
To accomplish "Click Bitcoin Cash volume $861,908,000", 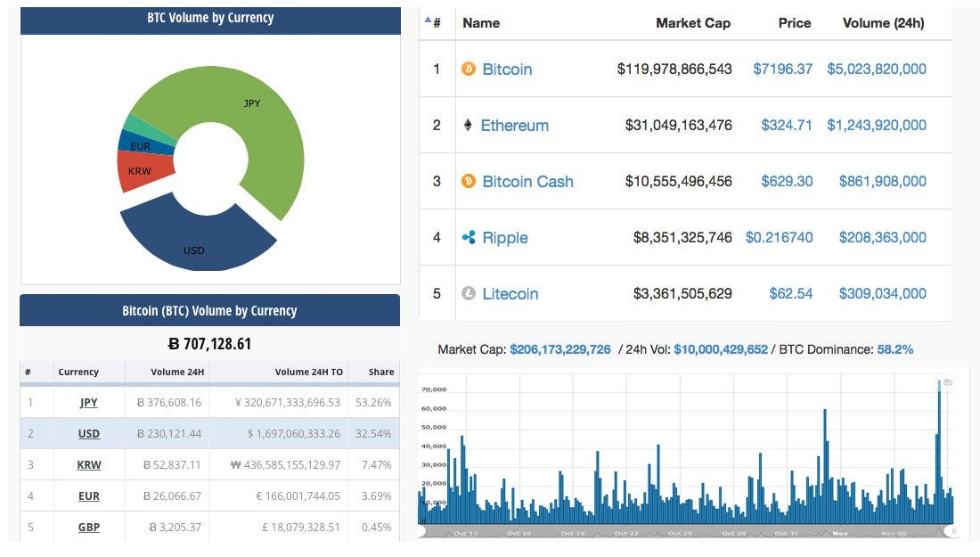I will (883, 181).
